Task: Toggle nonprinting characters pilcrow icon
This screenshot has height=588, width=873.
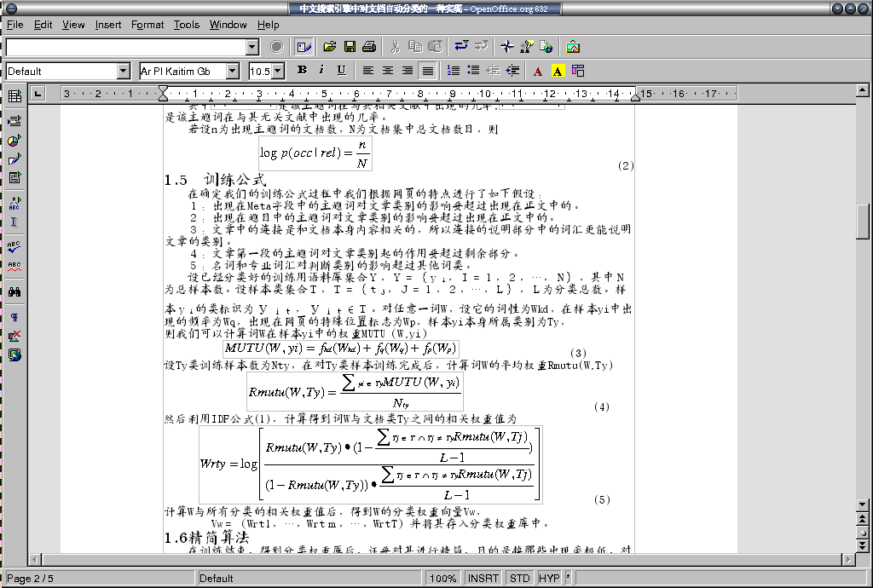Action: [14, 317]
